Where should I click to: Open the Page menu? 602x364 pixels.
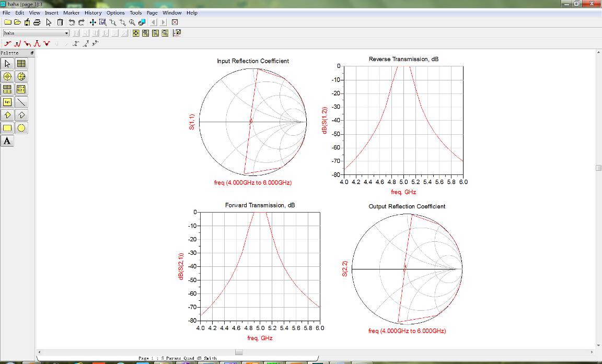(x=152, y=13)
